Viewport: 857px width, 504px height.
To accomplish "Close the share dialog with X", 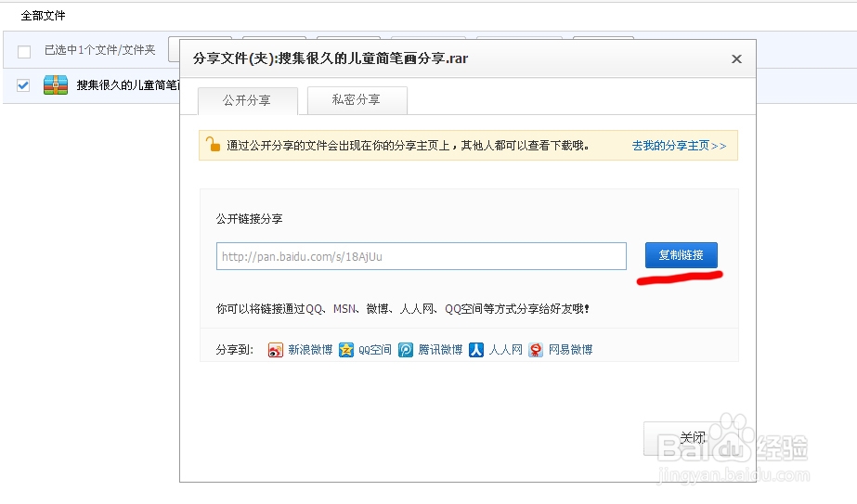I will click(x=736, y=59).
